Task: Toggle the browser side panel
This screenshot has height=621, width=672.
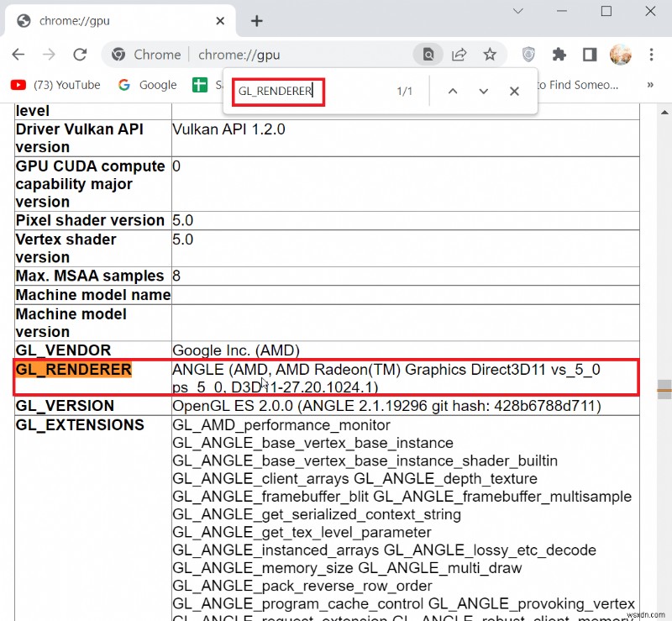Action: click(590, 55)
